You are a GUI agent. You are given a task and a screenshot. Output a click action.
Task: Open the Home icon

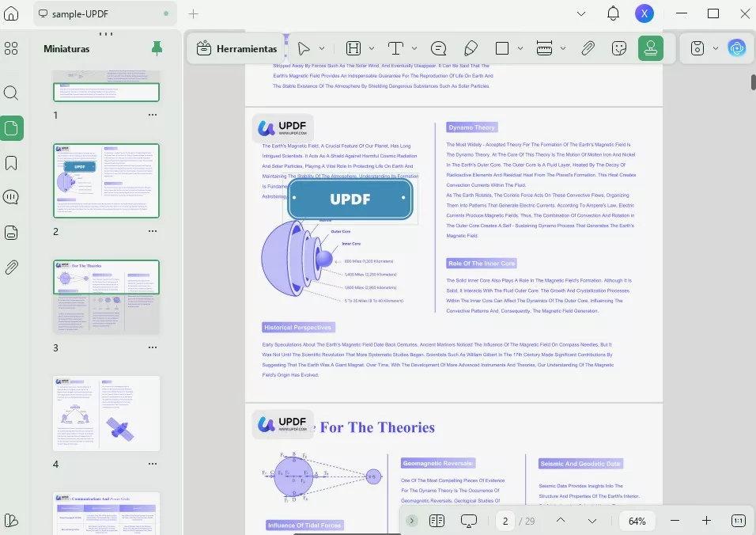point(11,13)
